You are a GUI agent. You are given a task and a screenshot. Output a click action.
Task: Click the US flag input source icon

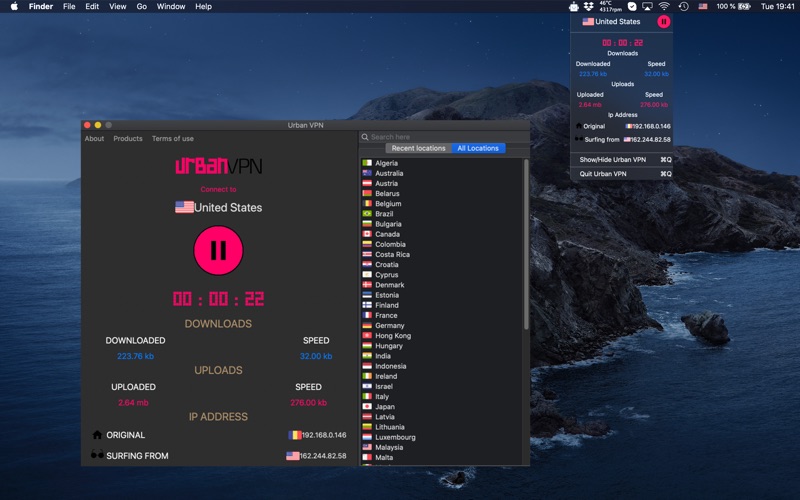point(703,6)
